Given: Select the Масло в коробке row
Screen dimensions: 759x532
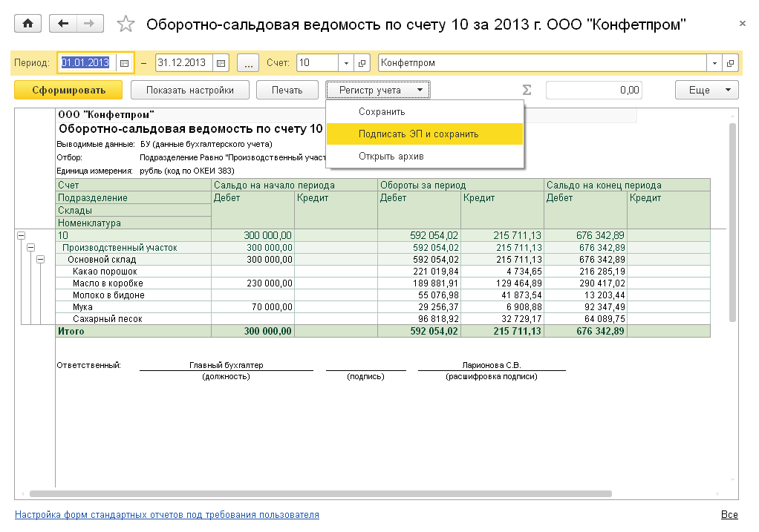Looking at the screenshot, I should (383, 283).
